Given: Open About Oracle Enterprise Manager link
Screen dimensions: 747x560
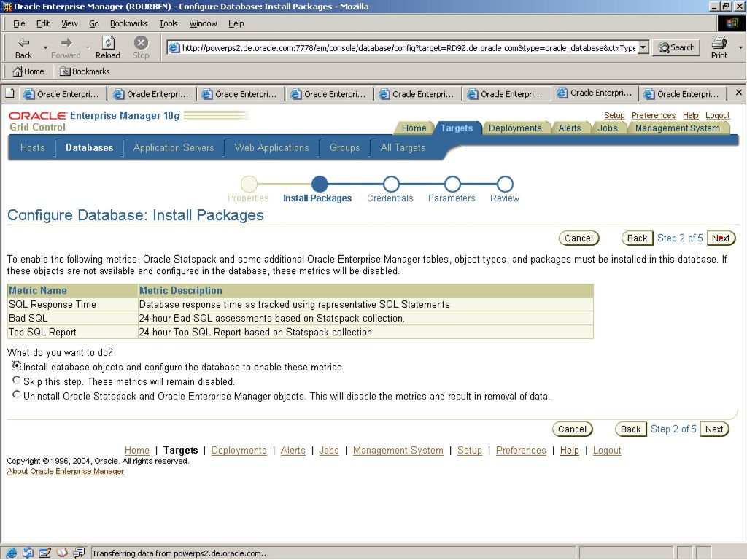Looking at the screenshot, I should pos(65,471).
